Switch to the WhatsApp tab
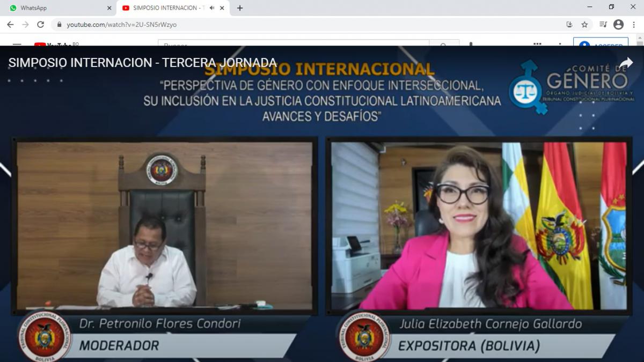Image resolution: width=644 pixels, height=362 pixels. coord(54,8)
